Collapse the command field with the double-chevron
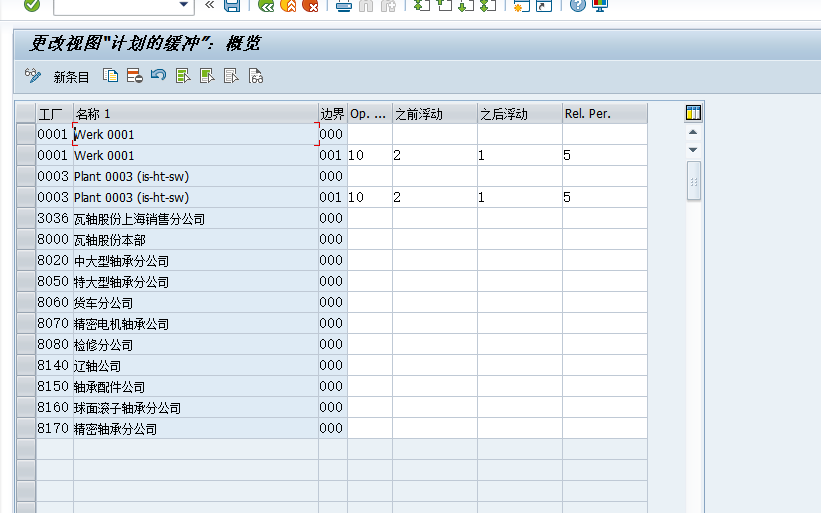This screenshot has width=821, height=513. tap(209, 5)
